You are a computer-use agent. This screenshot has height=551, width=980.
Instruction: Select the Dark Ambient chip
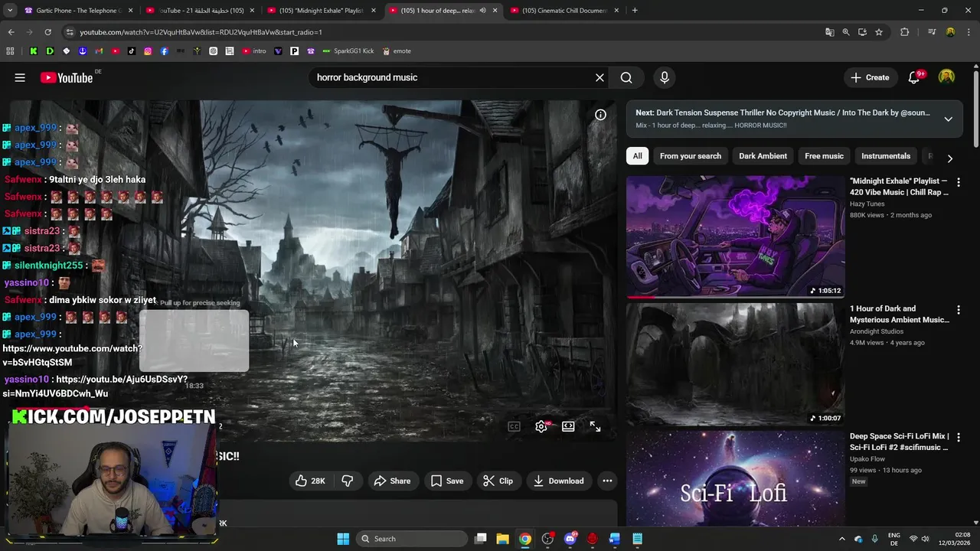pyautogui.click(x=763, y=156)
